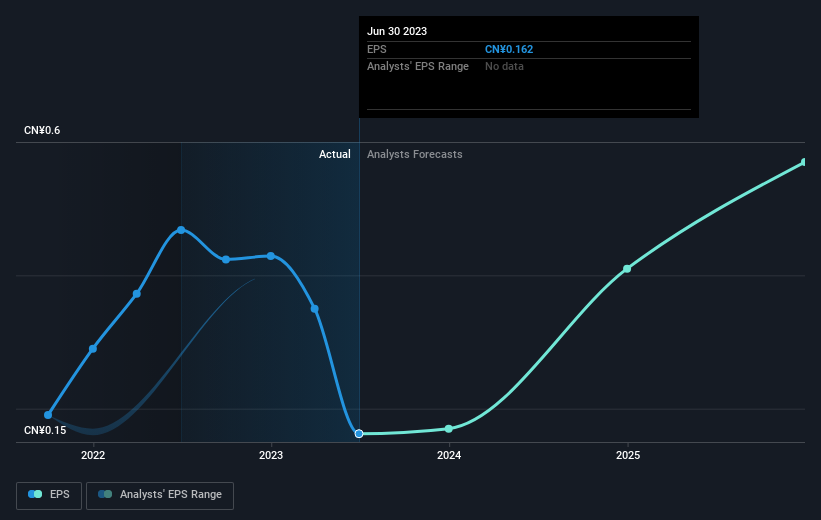Viewport: 821px width, 520px height.
Task: Select the peak EPS data point mid-2022
Action: 181,230
